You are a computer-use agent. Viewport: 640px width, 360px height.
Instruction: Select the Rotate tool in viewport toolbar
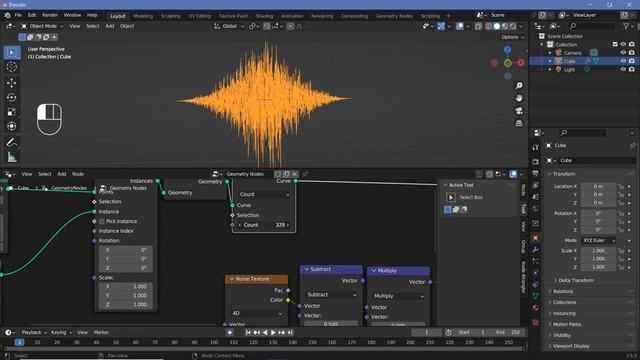[11, 98]
